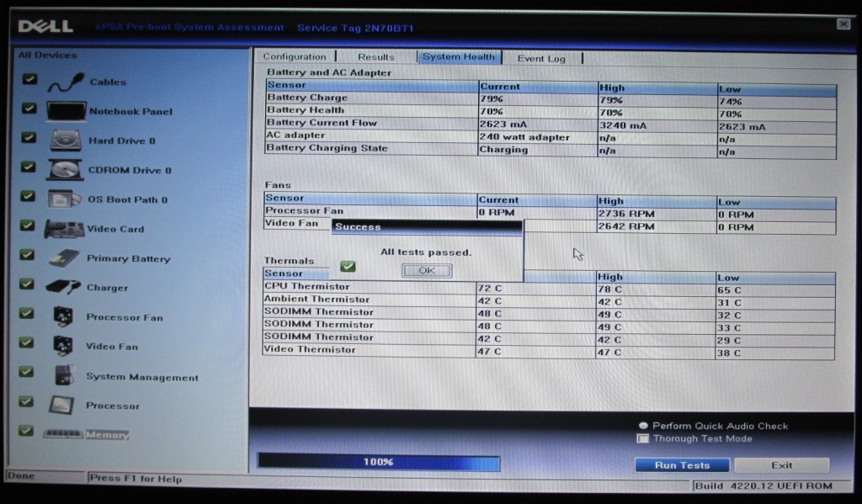Click the '78 C' high temperature value
862x504 pixels.
[x=610, y=289]
